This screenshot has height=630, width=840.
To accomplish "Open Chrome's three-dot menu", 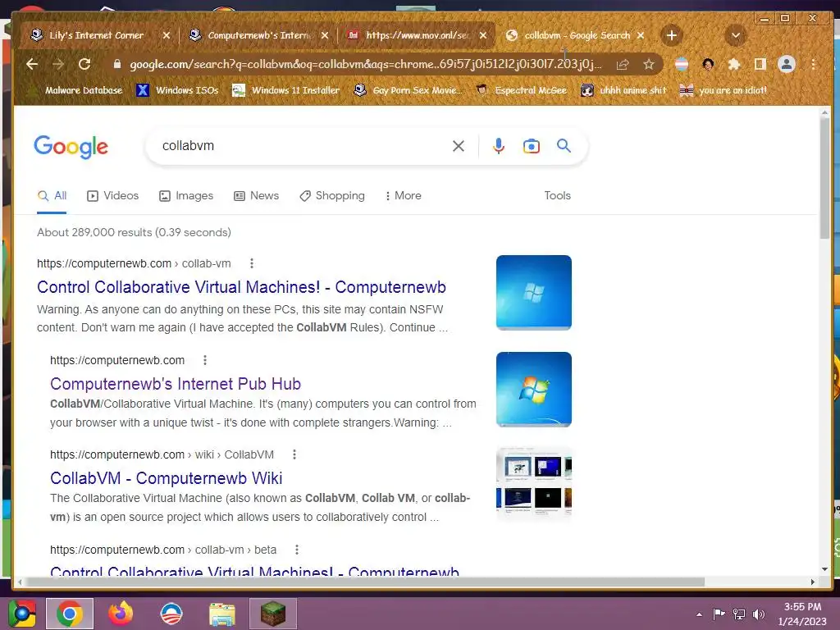I will click(813, 64).
